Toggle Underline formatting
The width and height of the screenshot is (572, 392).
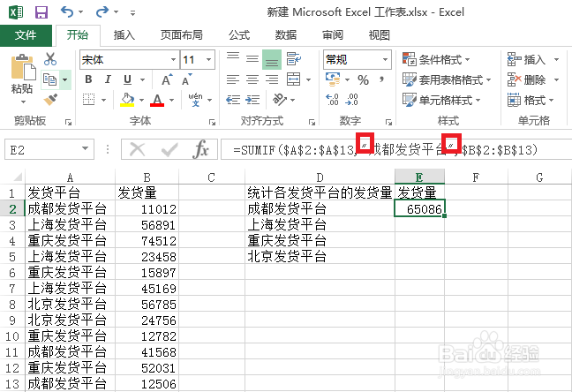pyautogui.click(x=127, y=79)
